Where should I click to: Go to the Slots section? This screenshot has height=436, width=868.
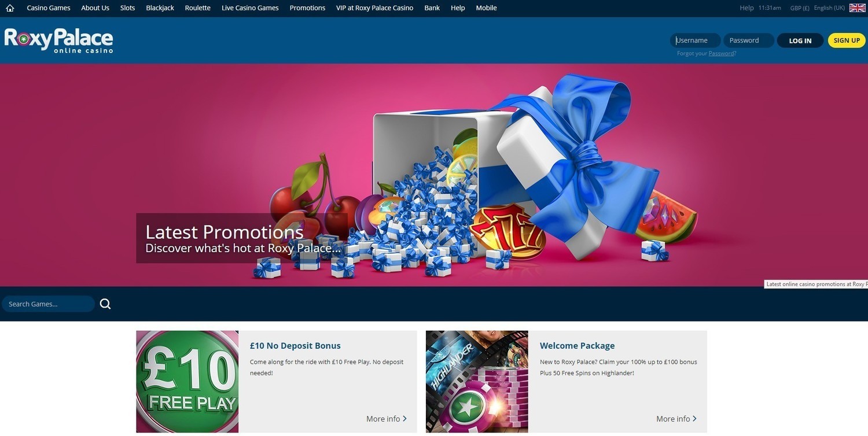[127, 8]
